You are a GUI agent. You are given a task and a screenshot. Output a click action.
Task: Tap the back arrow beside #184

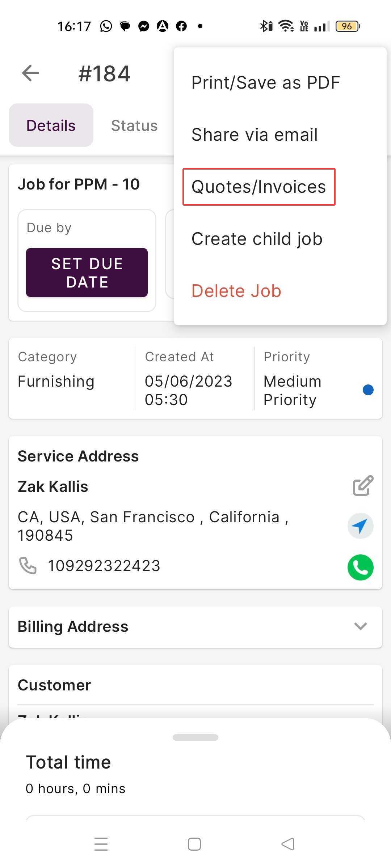[x=30, y=73]
